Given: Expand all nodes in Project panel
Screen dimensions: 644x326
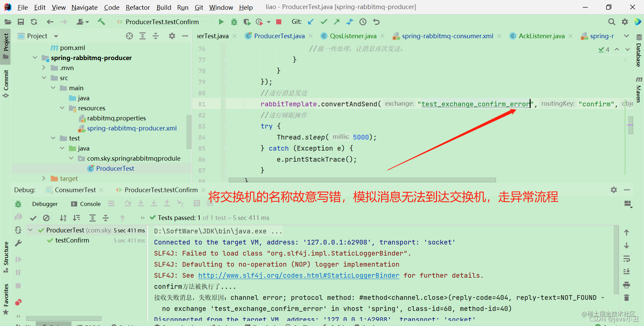Looking at the screenshot, I should point(143,36).
